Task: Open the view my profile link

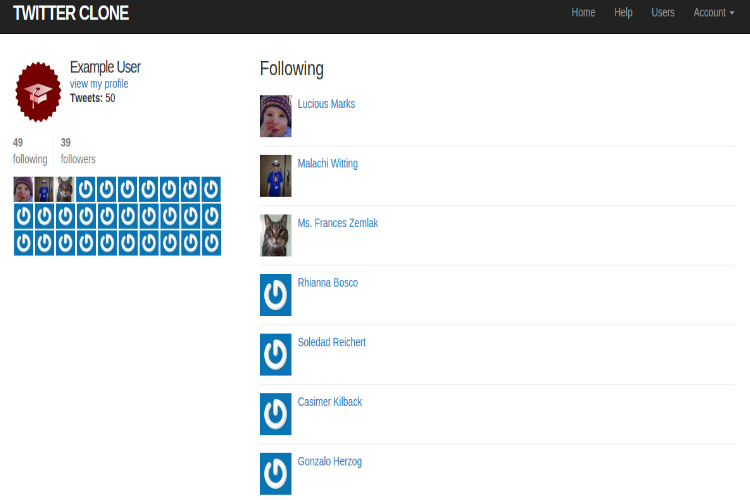Action: point(99,84)
